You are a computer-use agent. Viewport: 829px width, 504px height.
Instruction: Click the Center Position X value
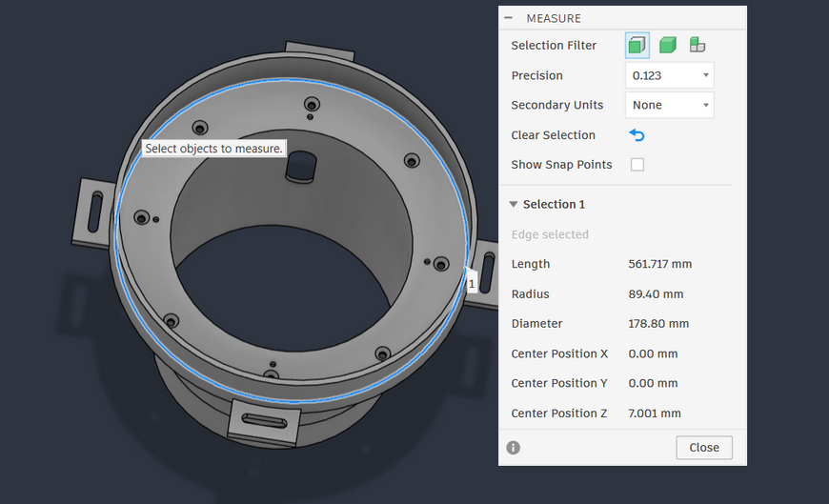653,353
